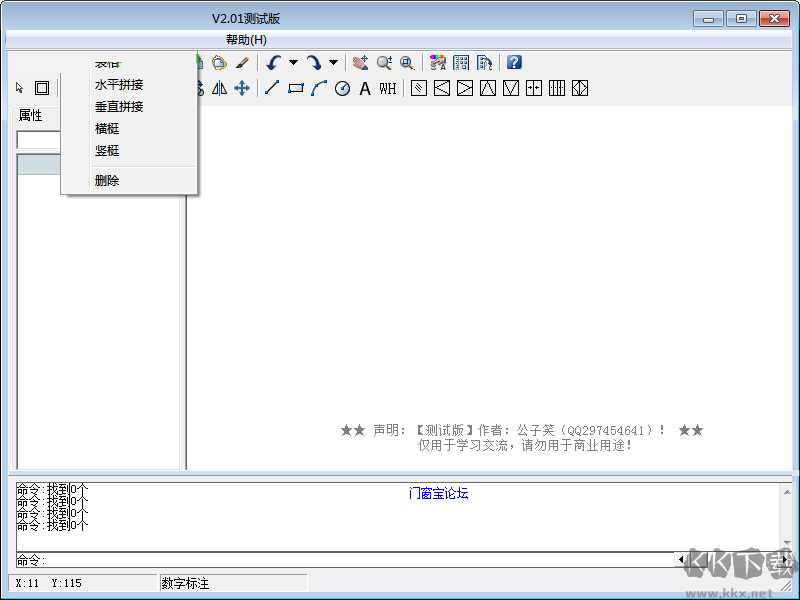Click the blue grid sheet icon
Image resolution: width=800 pixels, height=600 pixels.
click(x=461, y=63)
